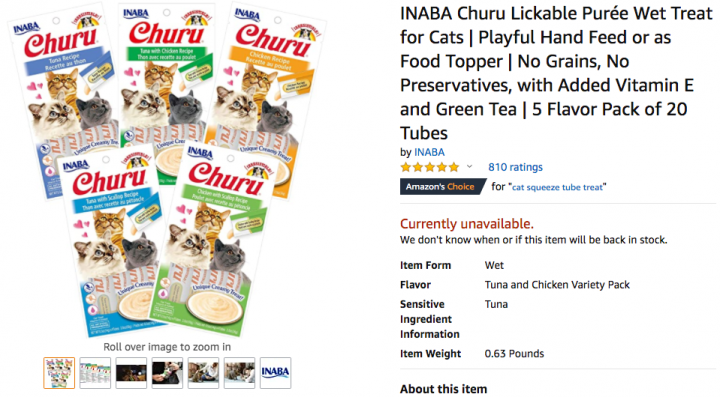720x397 pixels.
Task: Click the Amazon's Choice badge
Action: click(443, 187)
